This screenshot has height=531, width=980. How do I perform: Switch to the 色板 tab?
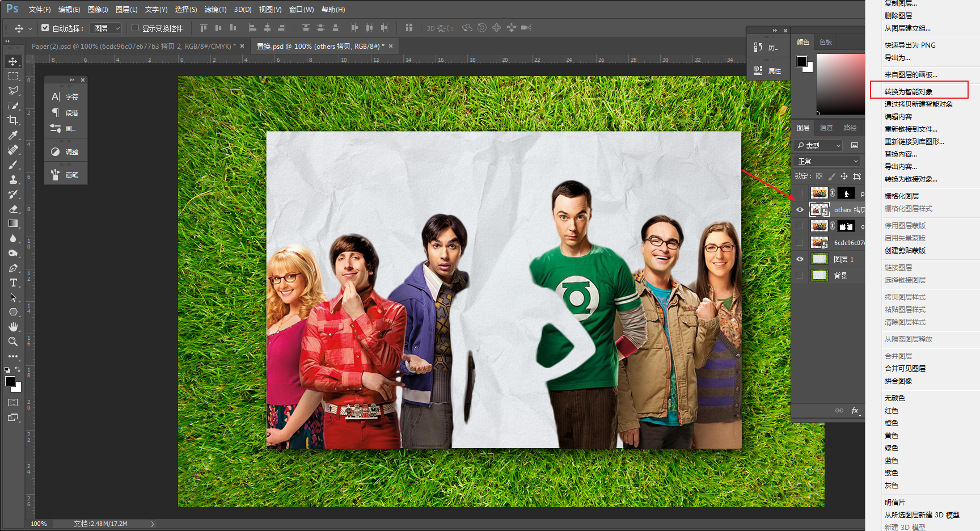click(825, 42)
